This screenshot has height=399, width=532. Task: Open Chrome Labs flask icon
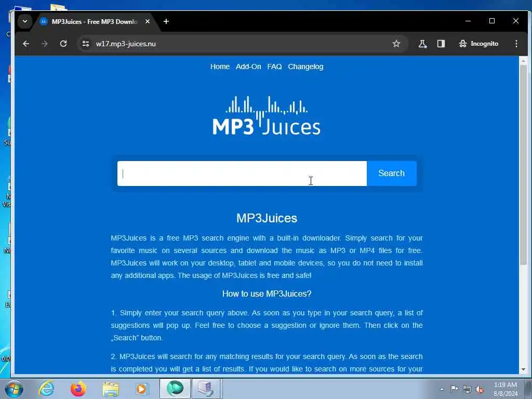tap(422, 44)
